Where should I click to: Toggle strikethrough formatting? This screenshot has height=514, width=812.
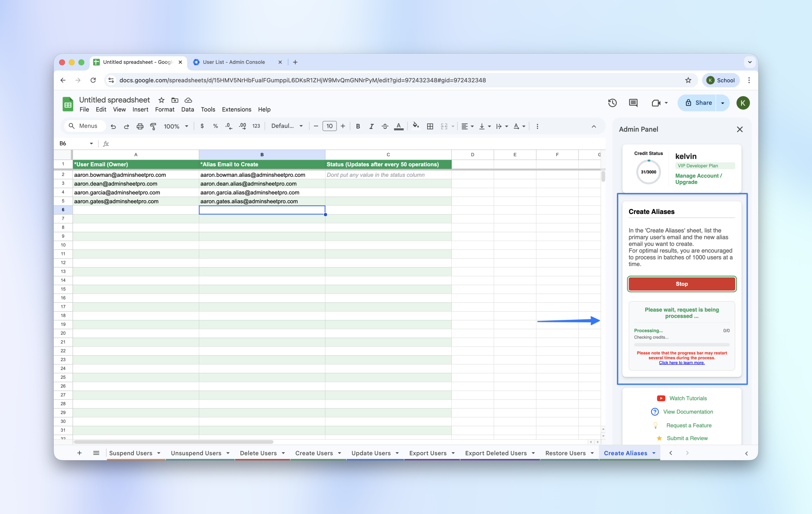(x=385, y=126)
